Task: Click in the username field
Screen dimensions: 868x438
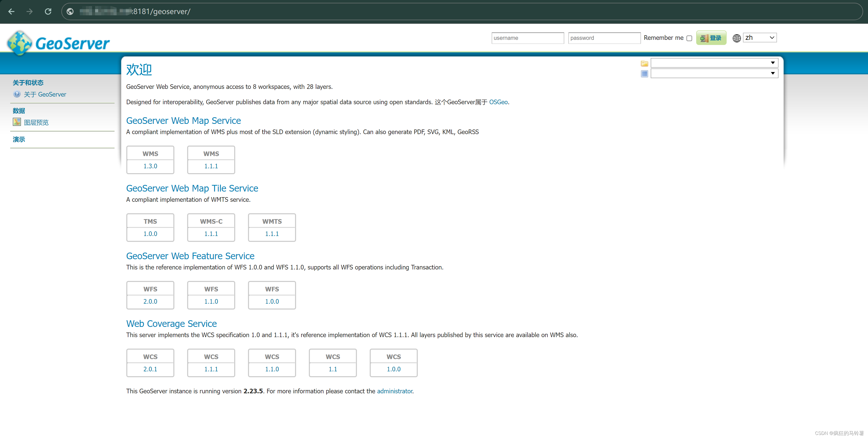Action: (527, 38)
